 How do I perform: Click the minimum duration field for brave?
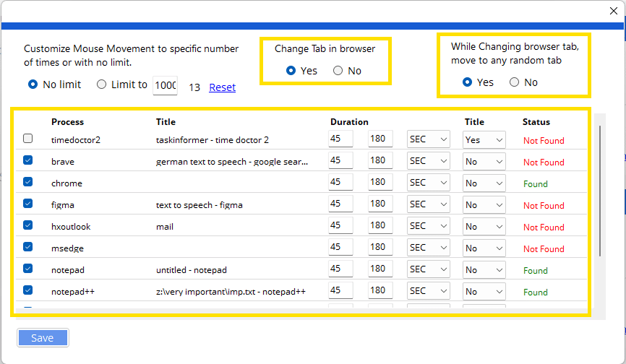340,161
